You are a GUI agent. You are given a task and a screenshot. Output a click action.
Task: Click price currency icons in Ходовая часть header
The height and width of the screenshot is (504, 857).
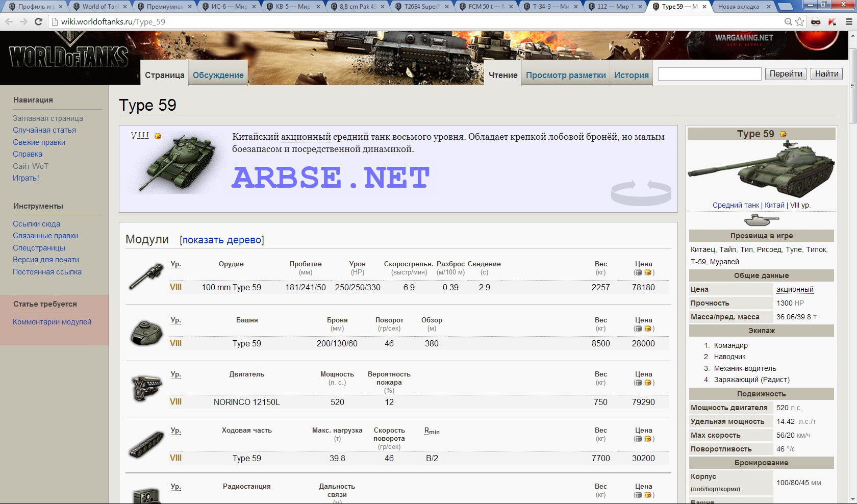[x=643, y=439]
